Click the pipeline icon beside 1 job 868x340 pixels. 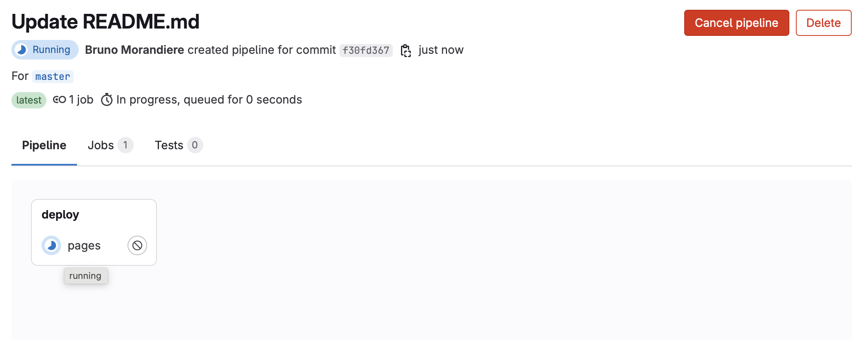(x=59, y=100)
